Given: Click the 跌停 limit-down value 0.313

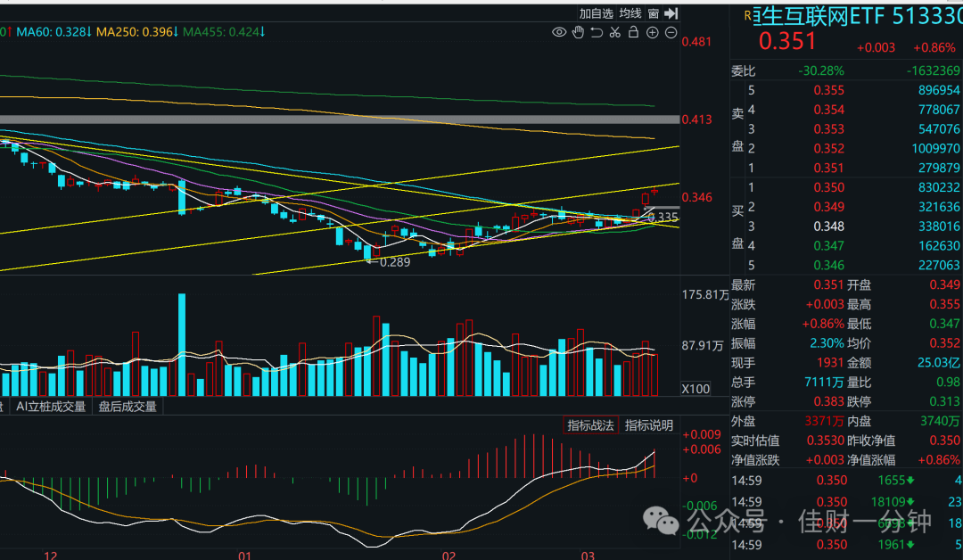Looking at the screenshot, I should (x=945, y=402).
